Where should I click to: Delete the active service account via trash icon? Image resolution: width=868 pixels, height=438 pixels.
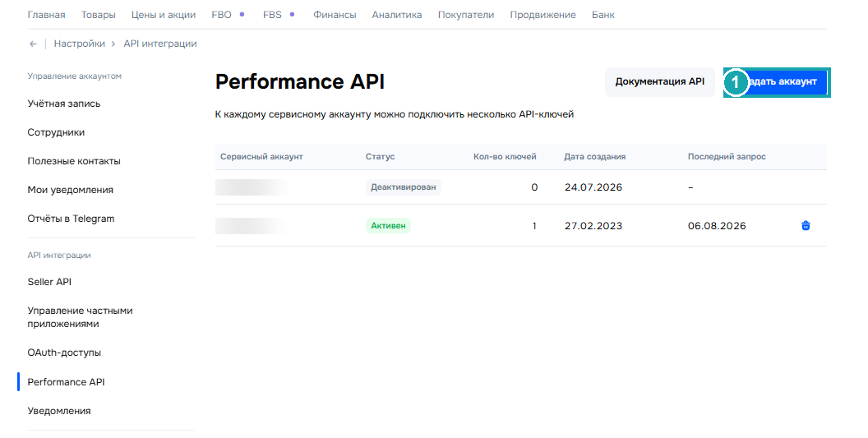coord(806,225)
